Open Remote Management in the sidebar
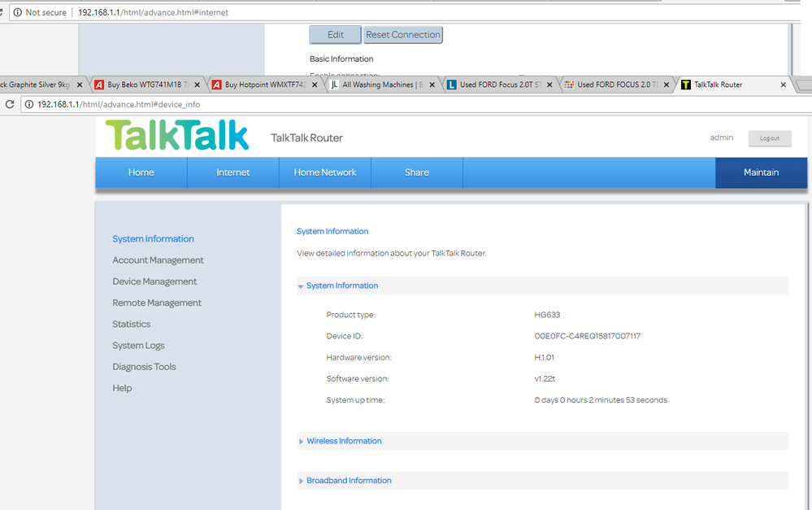 [x=157, y=303]
